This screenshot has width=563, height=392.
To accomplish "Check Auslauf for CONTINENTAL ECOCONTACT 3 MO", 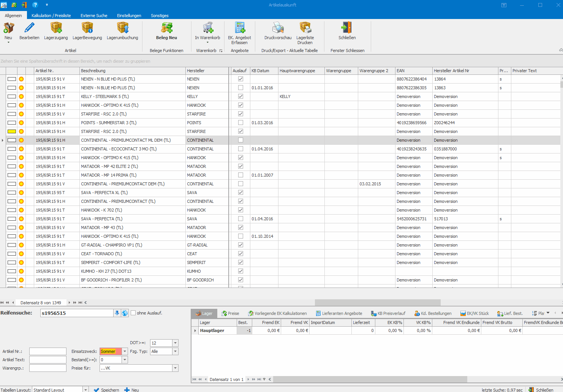I will 240,149.
